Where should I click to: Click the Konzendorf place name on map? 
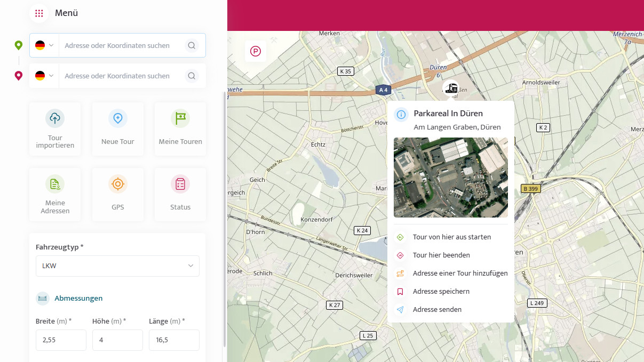(317, 219)
